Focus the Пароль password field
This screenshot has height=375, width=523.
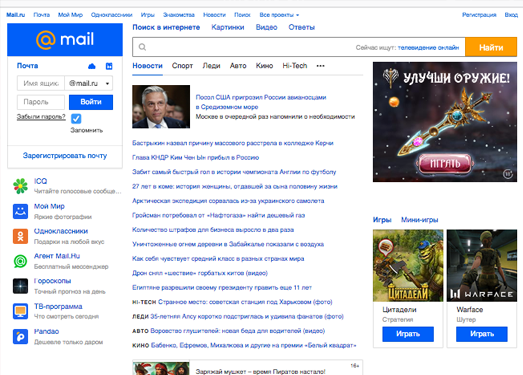click(x=41, y=102)
